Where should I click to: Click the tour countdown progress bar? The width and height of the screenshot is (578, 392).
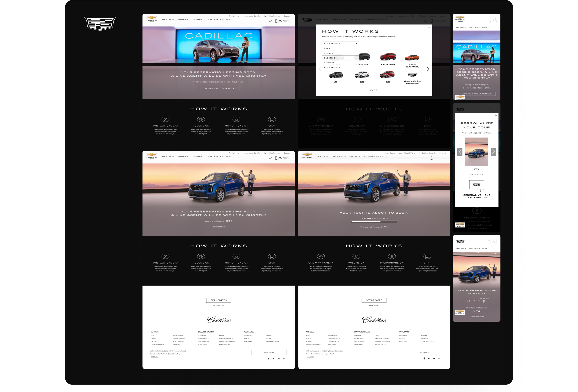coord(374,222)
